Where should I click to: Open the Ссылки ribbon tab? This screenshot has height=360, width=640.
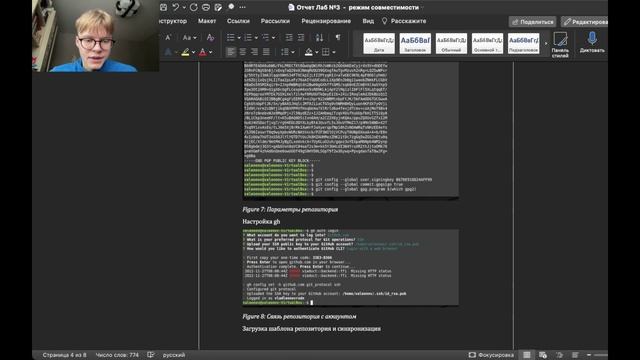238,21
